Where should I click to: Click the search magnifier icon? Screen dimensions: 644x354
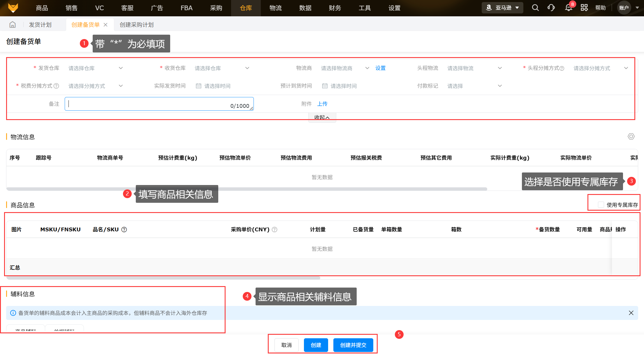tap(535, 8)
